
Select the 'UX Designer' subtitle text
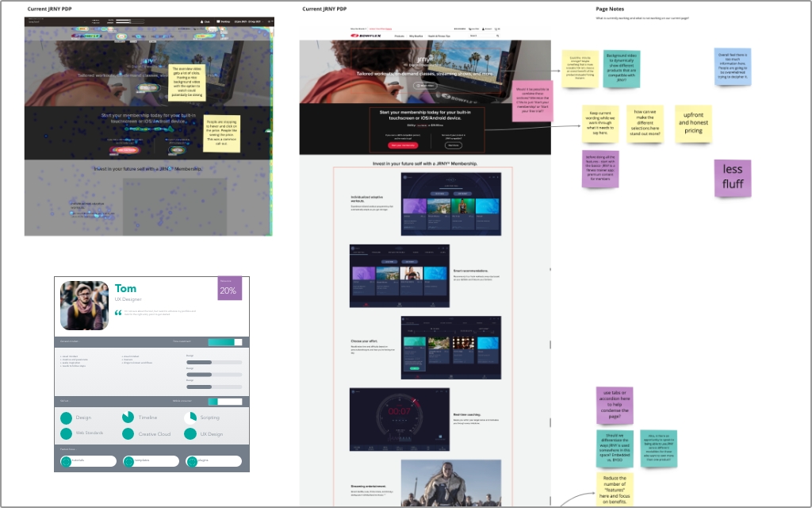pos(128,299)
